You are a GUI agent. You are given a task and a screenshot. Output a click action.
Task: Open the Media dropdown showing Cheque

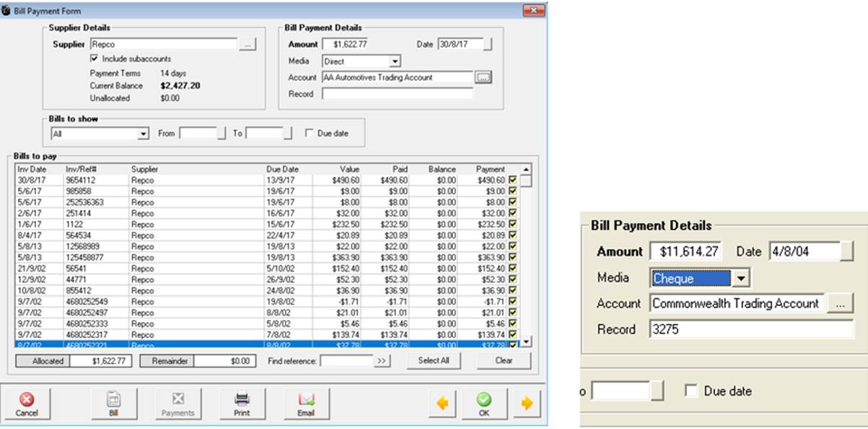coord(741,278)
